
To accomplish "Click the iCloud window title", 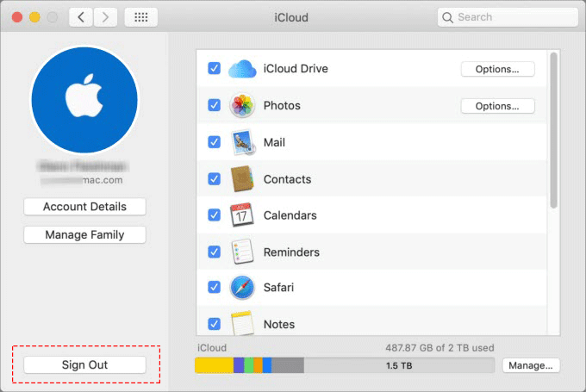I will click(x=291, y=17).
